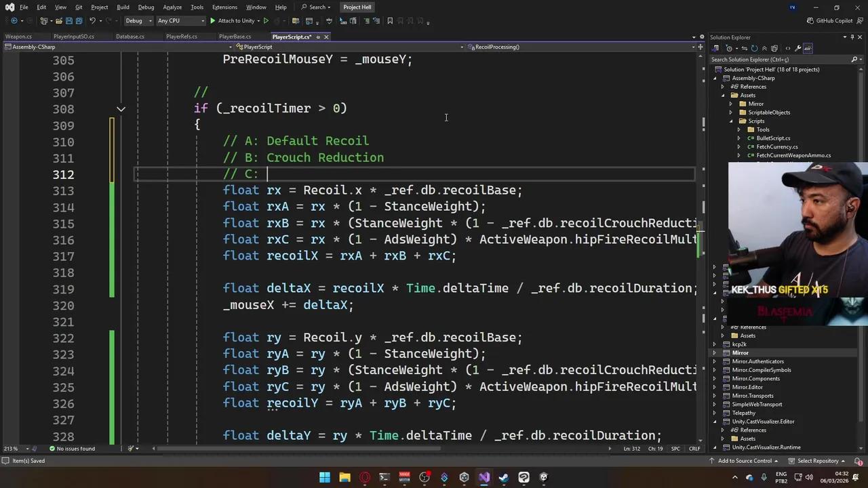
Task: Click the Solution Explorer refresh icon
Action: coord(755,48)
